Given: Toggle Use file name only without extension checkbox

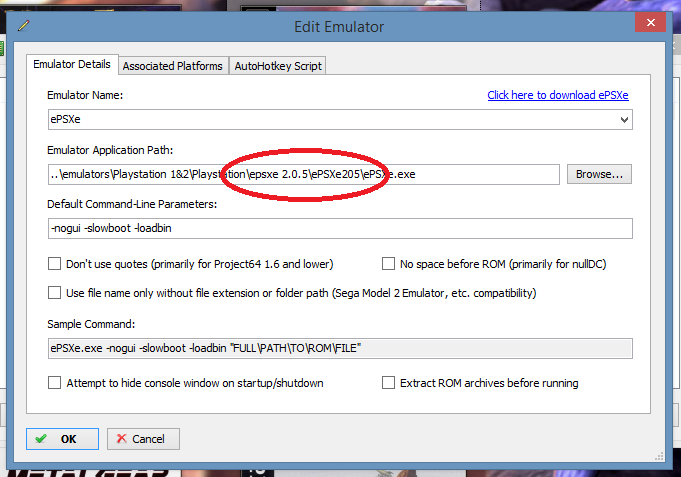Looking at the screenshot, I should (x=54, y=292).
